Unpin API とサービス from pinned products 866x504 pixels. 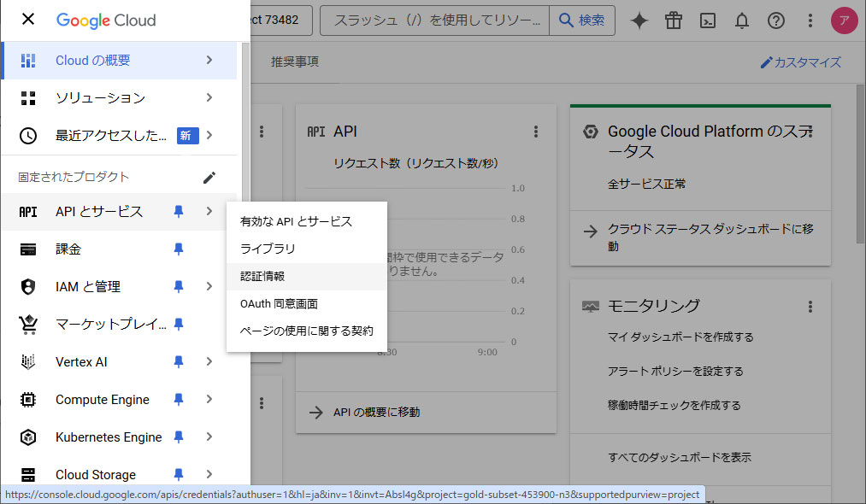point(179,212)
